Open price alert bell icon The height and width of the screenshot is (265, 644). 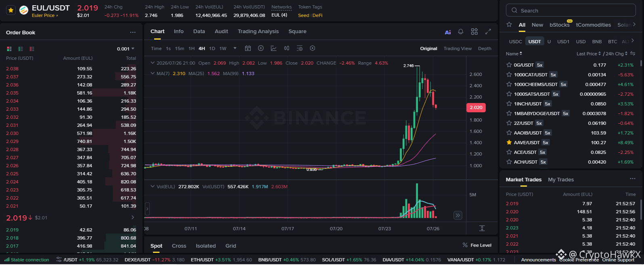coord(461,32)
